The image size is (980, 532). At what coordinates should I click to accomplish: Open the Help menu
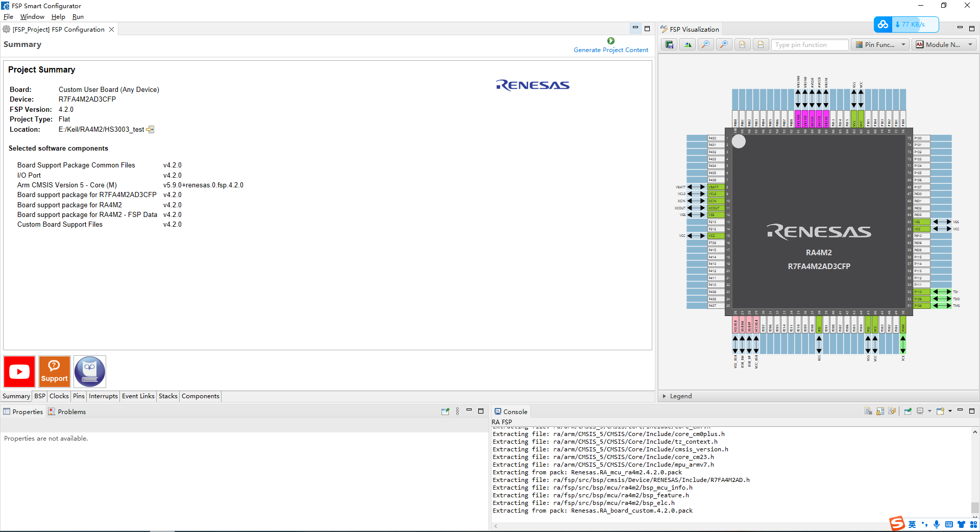click(58, 17)
